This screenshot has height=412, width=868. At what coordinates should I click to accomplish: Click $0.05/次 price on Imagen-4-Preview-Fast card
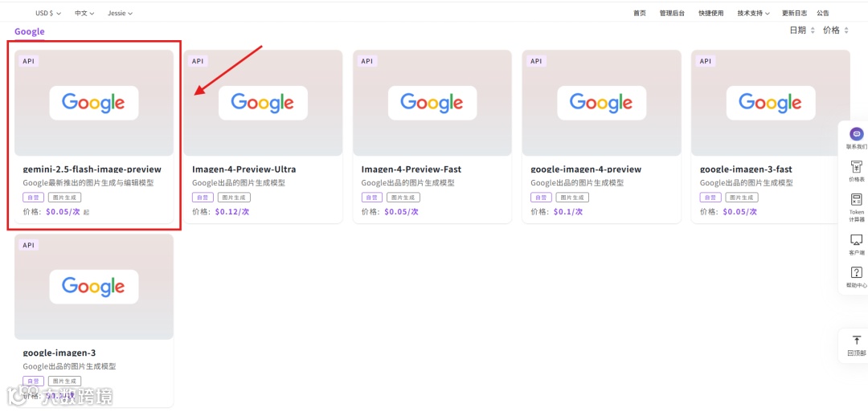(x=401, y=212)
